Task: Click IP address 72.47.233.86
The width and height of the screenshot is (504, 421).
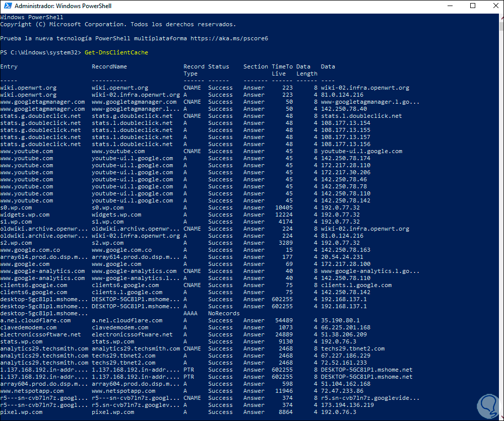Action: point(342,391)
